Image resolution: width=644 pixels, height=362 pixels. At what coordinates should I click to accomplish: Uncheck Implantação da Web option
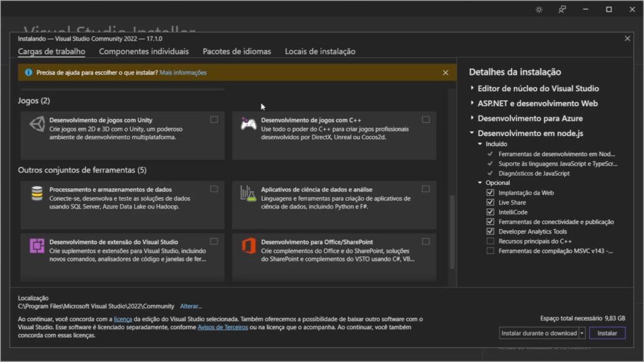click(x=490, y=193)
